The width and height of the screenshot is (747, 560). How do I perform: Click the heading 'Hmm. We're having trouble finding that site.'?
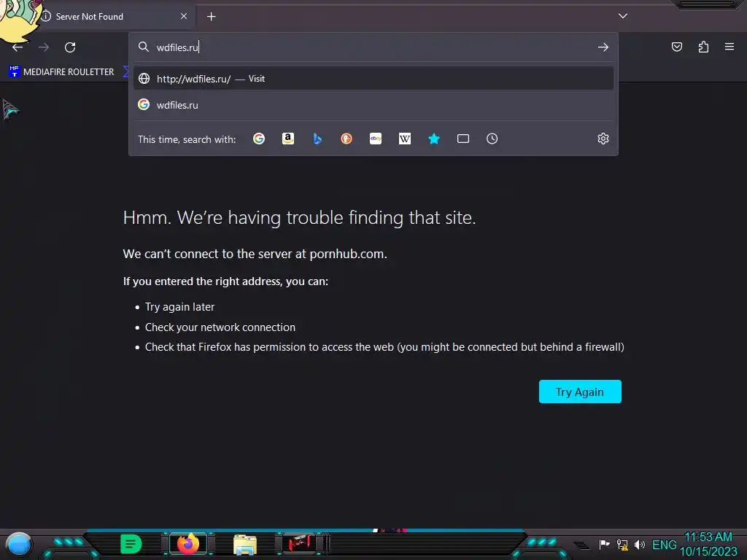click(x=299, y=217)
